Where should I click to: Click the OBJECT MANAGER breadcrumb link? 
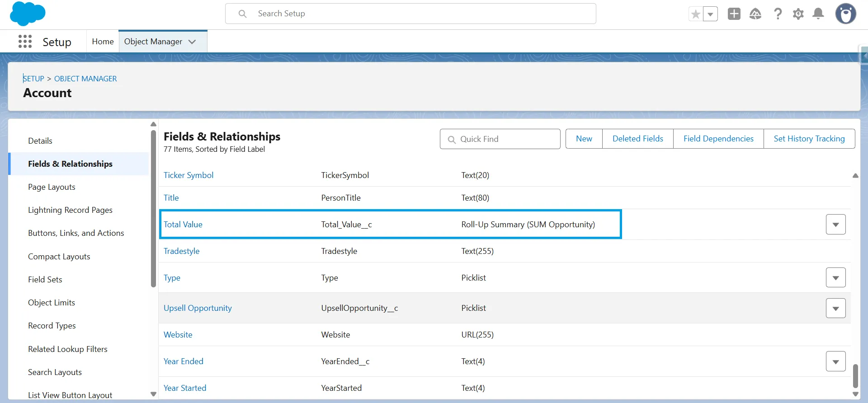85,79
